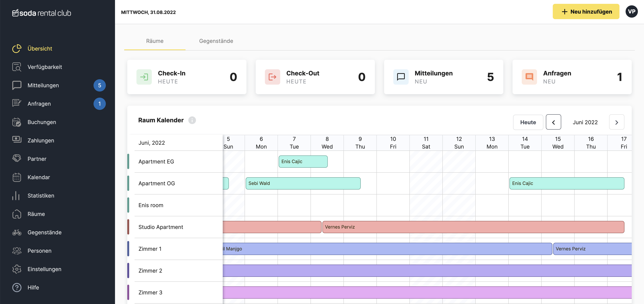Click the red Check-Out arrow icon
644x304 pixels.
click(273, 77)
